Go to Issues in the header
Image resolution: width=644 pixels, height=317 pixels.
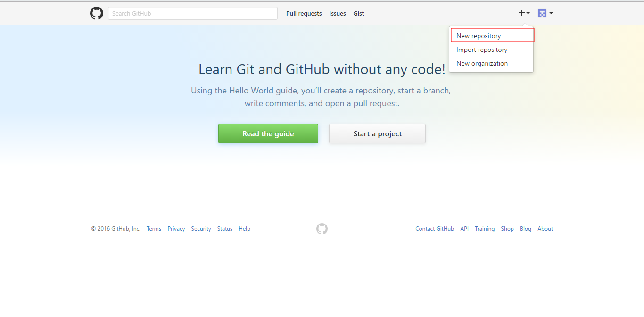[338, 14]
